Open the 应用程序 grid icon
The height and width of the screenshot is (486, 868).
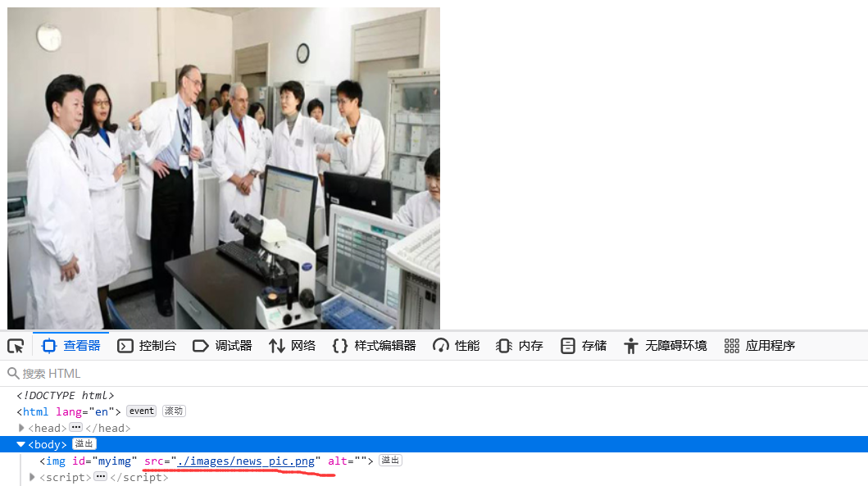click(x=732, y=346)
